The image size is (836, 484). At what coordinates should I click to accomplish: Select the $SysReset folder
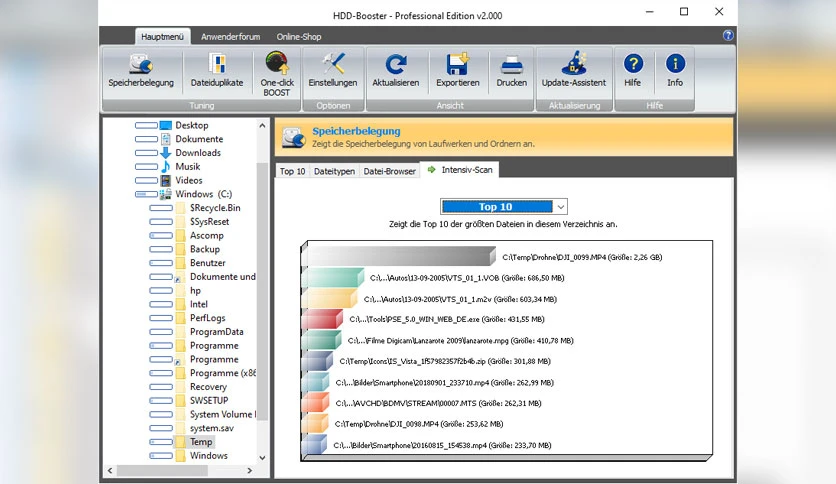click(210, 222)
